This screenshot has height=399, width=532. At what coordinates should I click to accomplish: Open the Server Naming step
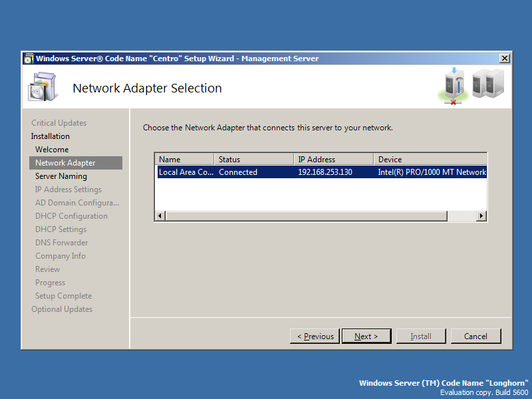[61, 176]
